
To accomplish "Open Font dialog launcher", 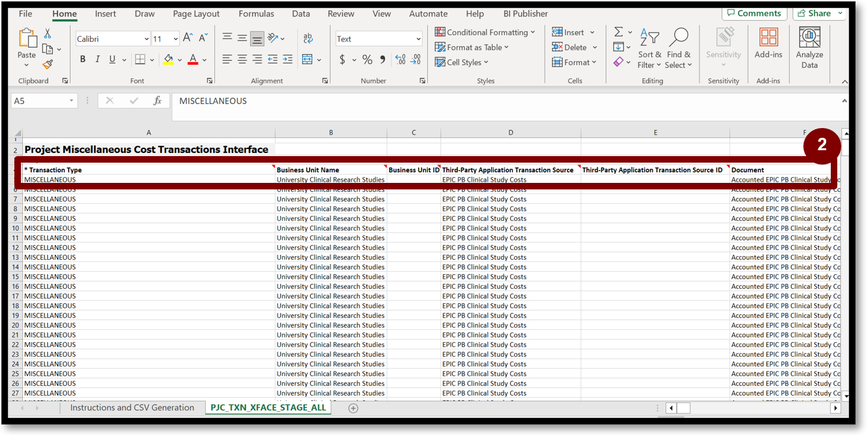I will pos(210,81).
